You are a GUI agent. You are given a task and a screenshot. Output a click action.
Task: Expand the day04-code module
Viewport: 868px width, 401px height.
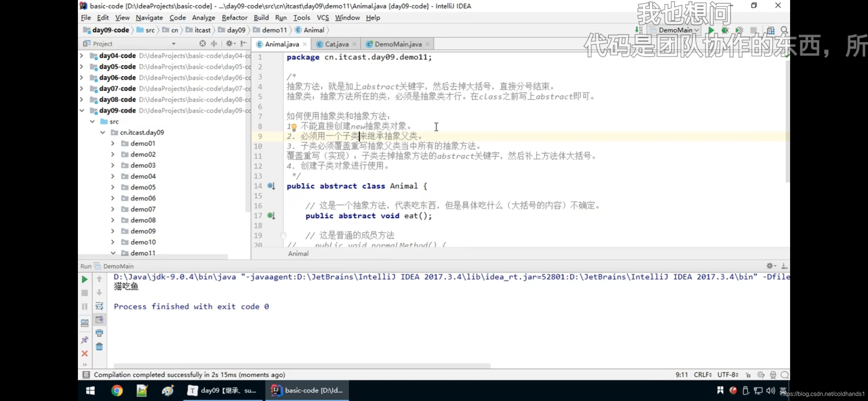click(82, 56)
